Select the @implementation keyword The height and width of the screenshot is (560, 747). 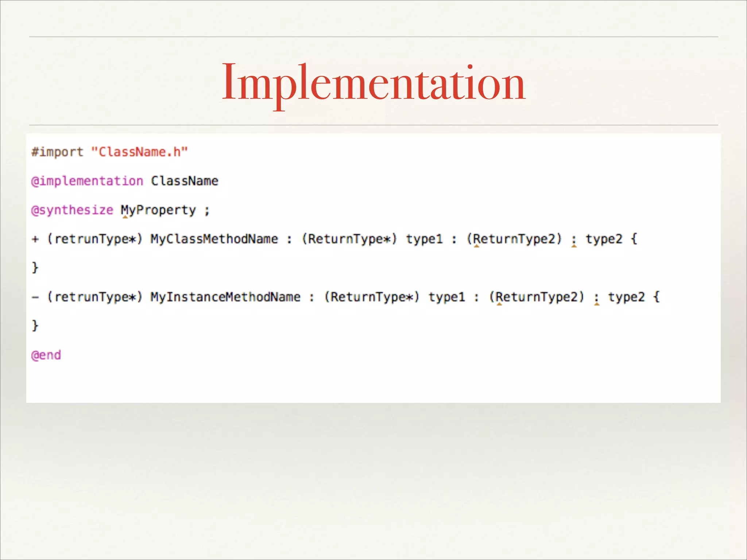click(87, 181)
